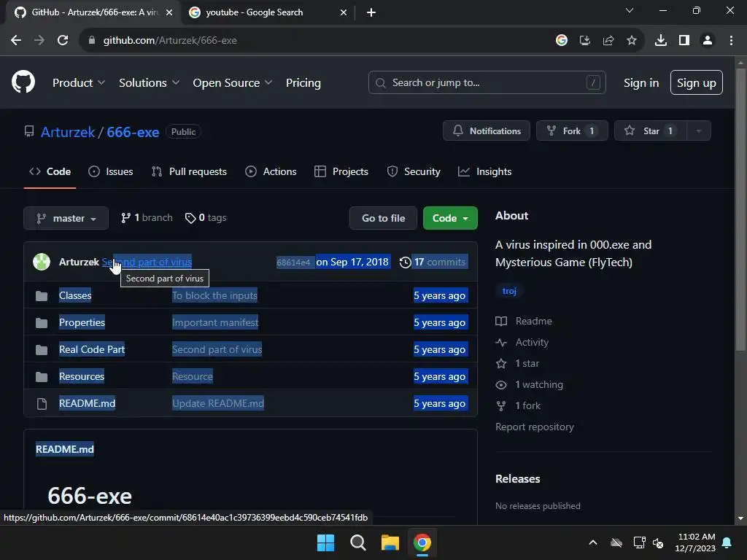Switch to the Issues tab

tap(111, 171)
